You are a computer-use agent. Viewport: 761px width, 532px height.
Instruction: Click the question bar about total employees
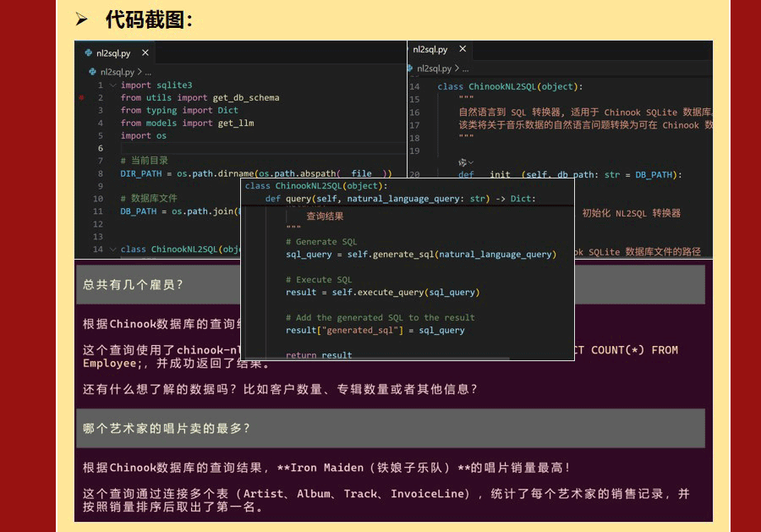(390, 285)
